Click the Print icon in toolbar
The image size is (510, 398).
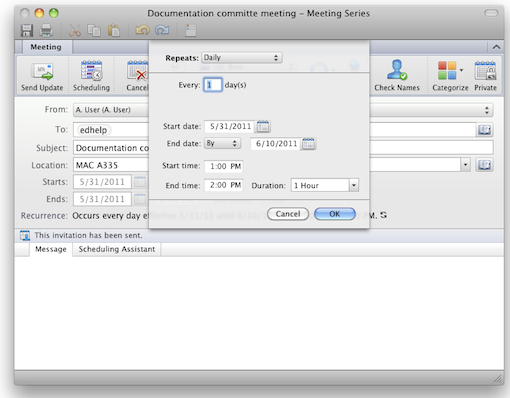click(x=46, y=30)
